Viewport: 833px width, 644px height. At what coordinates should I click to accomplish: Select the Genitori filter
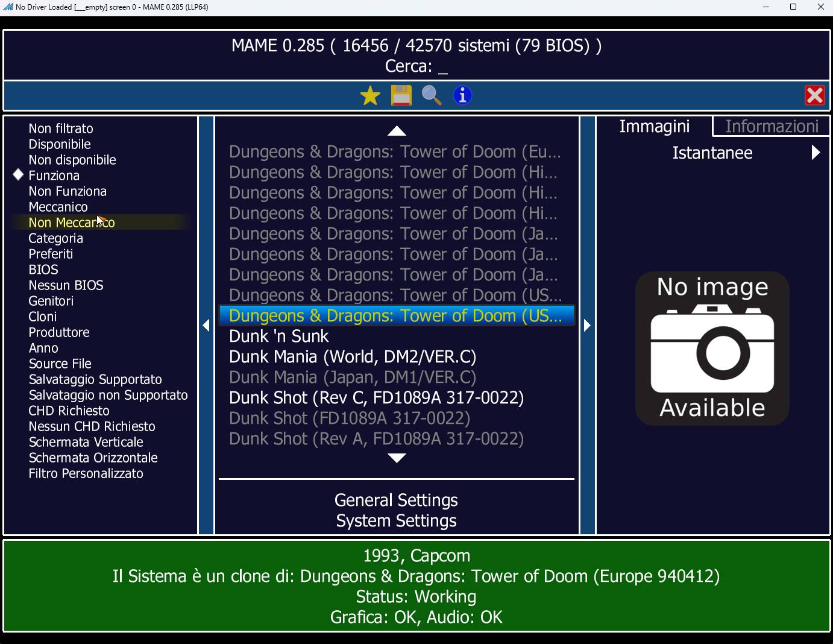click(51, 301)
